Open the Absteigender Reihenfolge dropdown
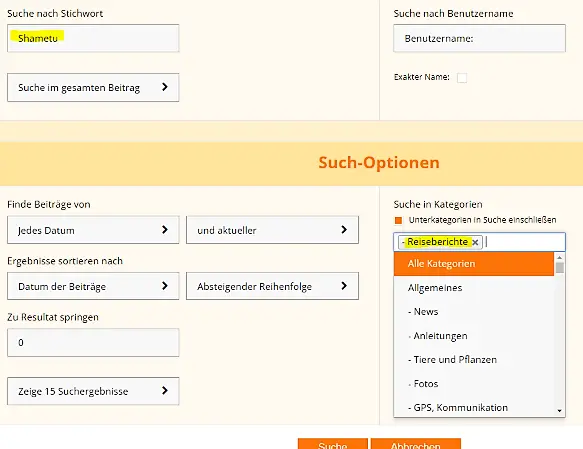Image resolution: width=583 pixels, height=449 pixels. pyautogui.click(x=272, y=286)
